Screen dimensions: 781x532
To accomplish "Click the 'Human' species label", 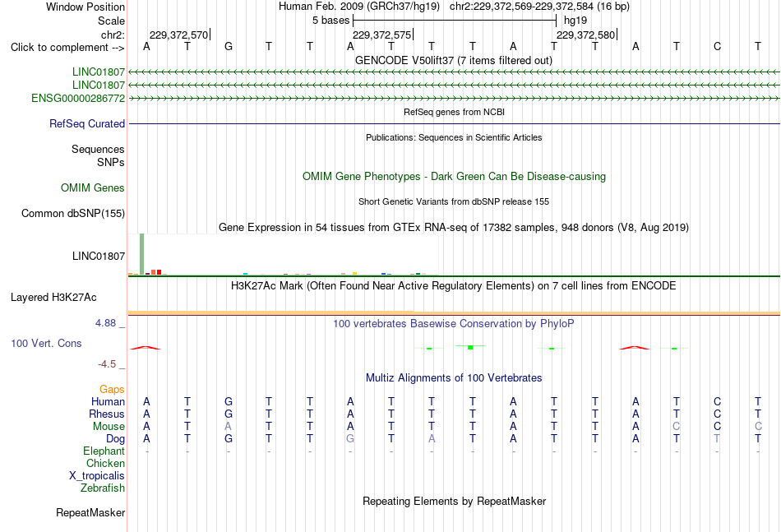I will [x=108, y=401].
